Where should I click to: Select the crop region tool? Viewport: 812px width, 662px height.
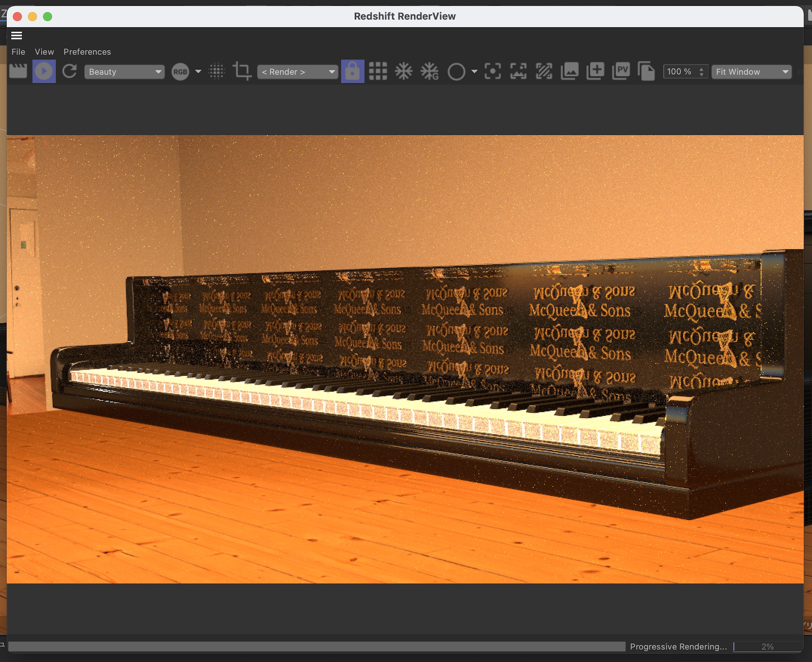coord(242,71)
